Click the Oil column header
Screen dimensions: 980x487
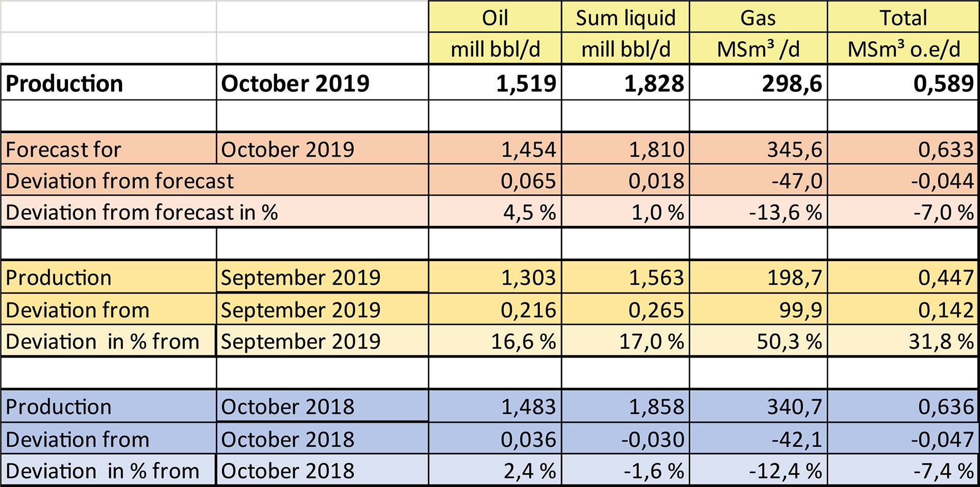[x=495, y=18]
